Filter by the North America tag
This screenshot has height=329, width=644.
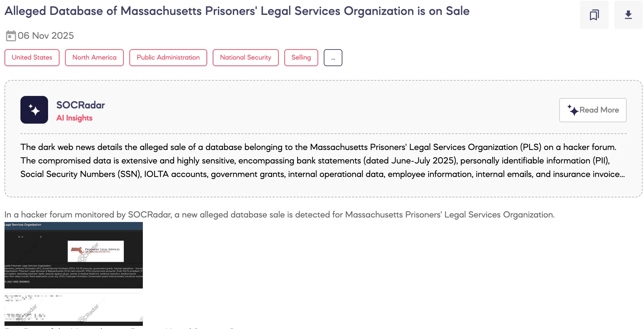coord(94,57)
